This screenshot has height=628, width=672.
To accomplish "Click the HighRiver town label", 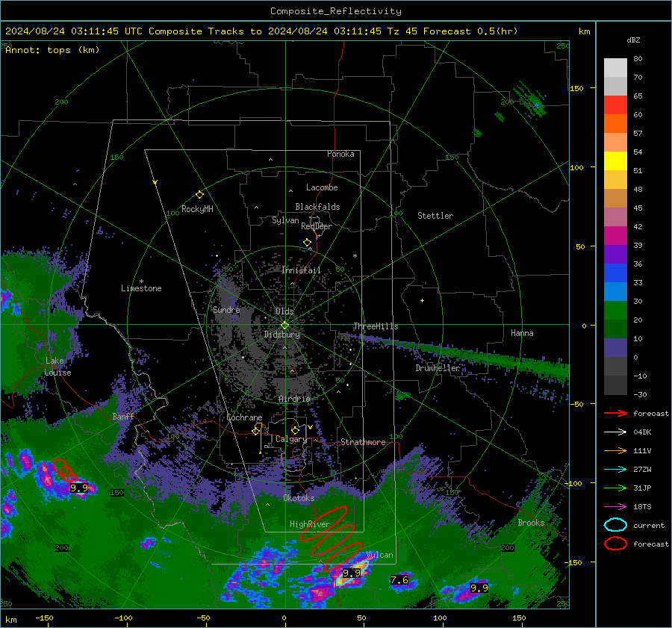I will click(310, 524).
